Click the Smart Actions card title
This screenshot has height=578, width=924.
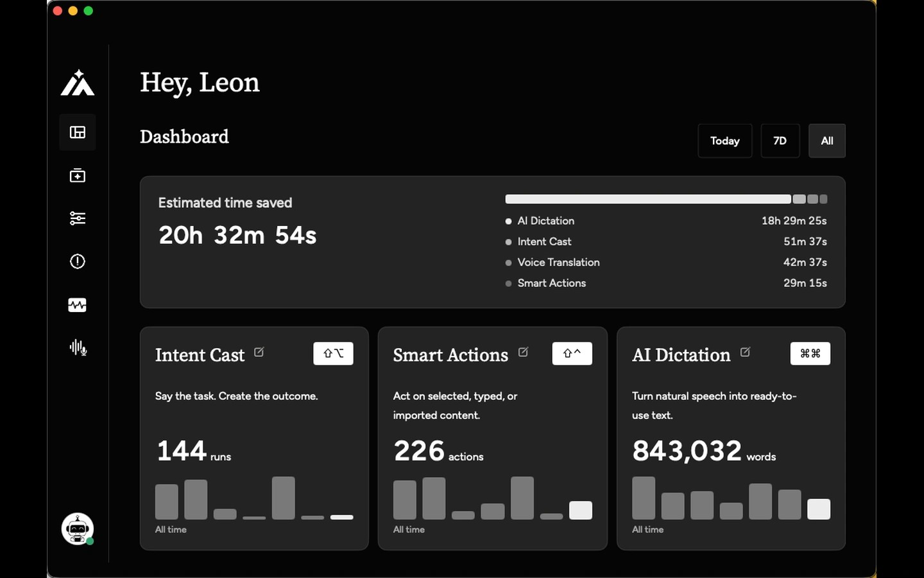450,355
